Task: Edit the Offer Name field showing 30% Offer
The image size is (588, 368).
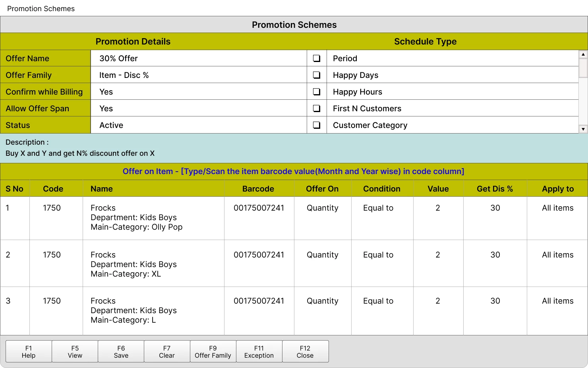Action: (199, 58)
